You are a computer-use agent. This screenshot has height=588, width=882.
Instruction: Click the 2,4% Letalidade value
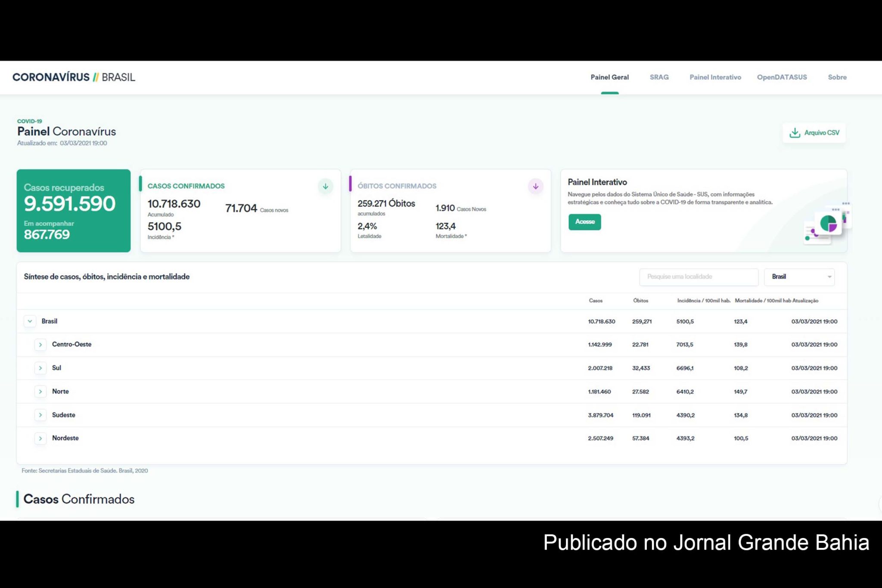pyautogui.click(x=367, y=226)
